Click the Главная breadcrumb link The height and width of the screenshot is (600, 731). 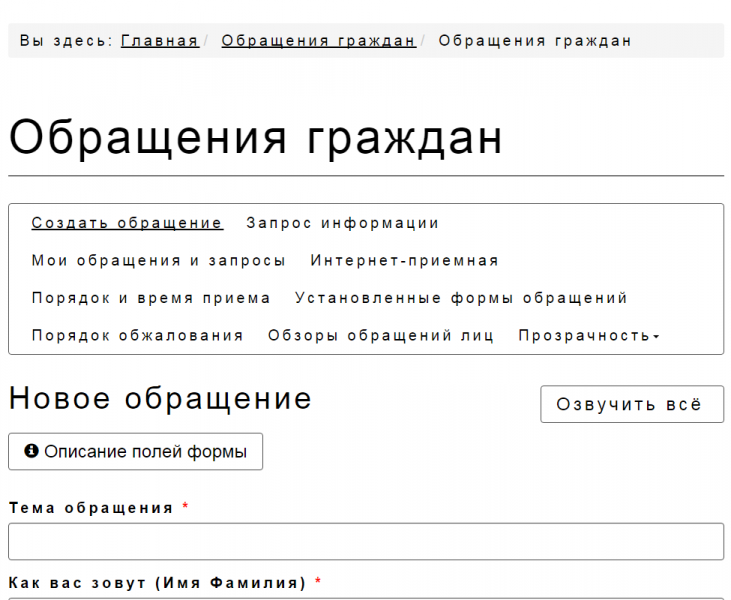(x=160, y=41)
